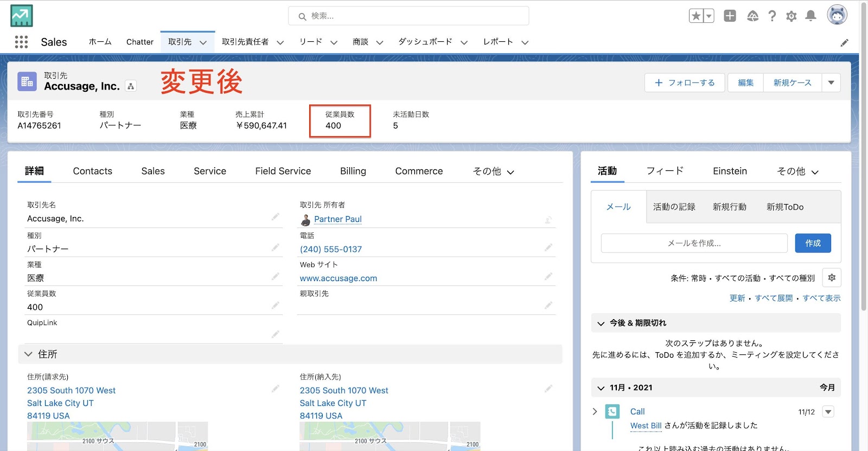Open the Partner Paul owner link
Screen dimensions: 868x451
[x=338, y=219]
